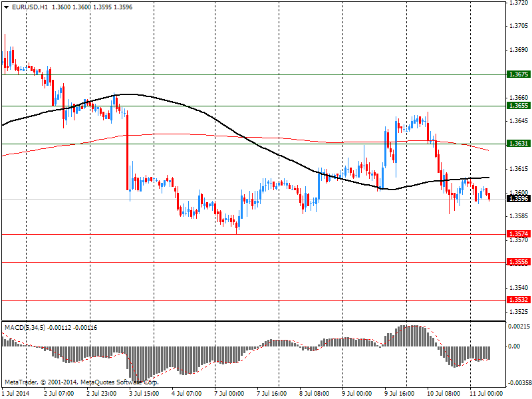Click the 0.00 MACD zero level value
This screenshot has width=532, height=399.
[514, 346]
